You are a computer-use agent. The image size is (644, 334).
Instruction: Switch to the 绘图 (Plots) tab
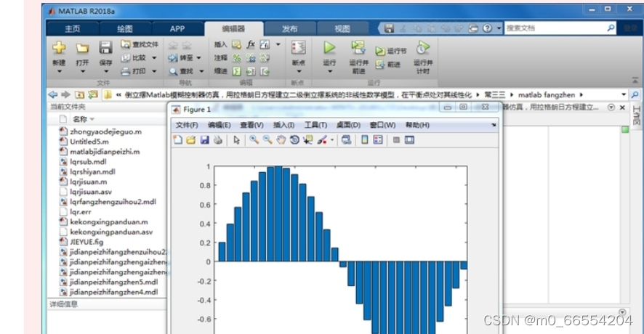pos(125,29)
